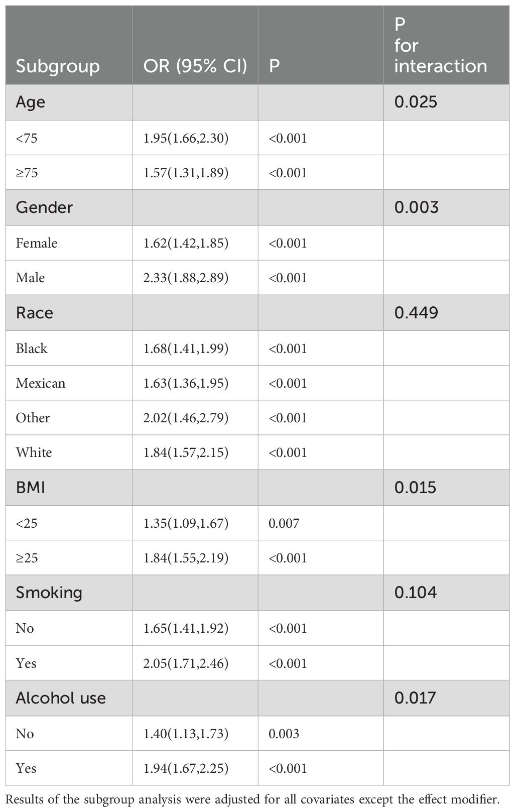Click the Subgroup column header
The width and height of the screenshot is (515, 812).
(x=58, y=66)
